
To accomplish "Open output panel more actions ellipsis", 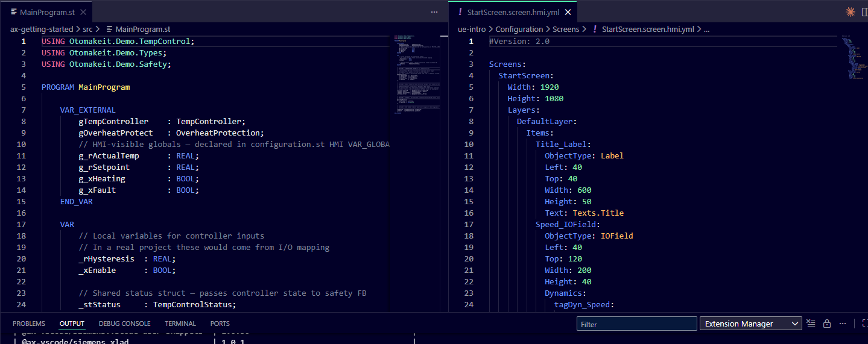I will [843, 324].
